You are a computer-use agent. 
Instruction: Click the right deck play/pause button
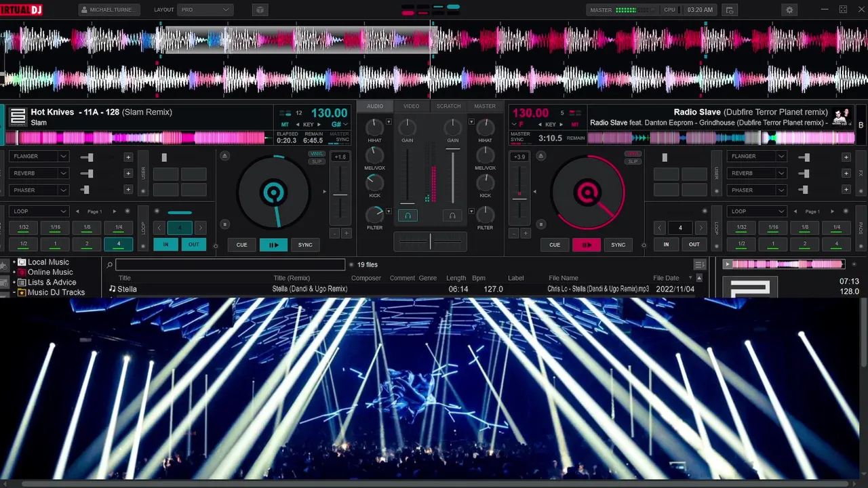click(x=587, y=245)
